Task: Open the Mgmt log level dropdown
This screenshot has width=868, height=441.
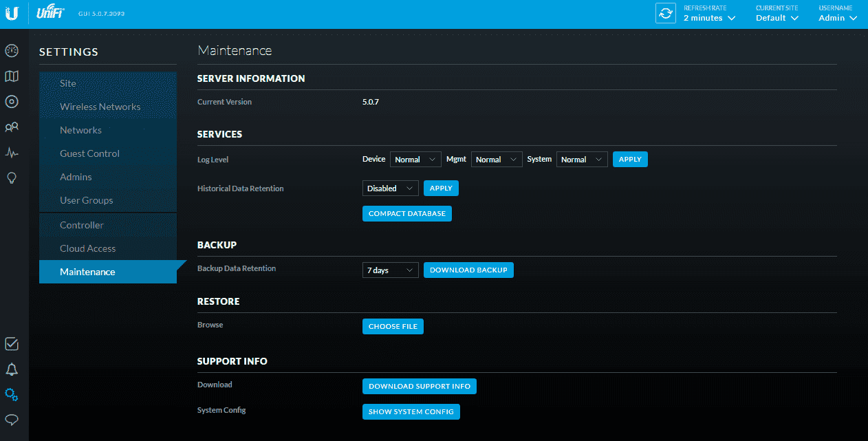Action: pyautogui.click(x=497, y=160)
